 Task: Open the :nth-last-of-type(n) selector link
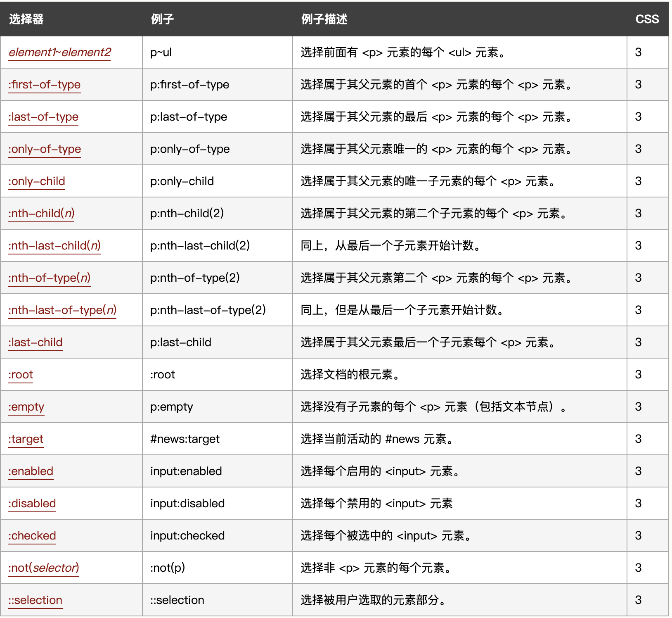pyautogui.click(x=62, y=310)
